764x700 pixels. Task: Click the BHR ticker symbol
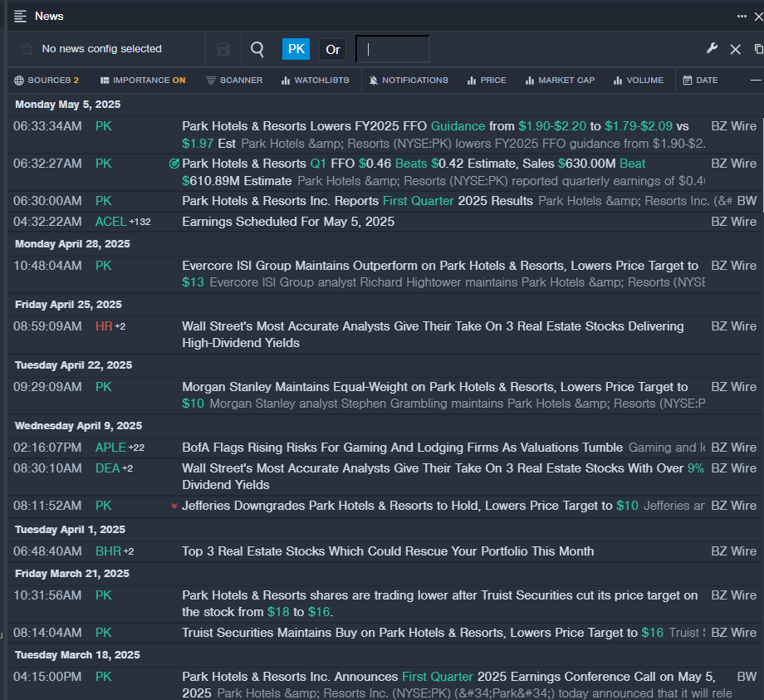pyautogui.click(x=108, y=551)
